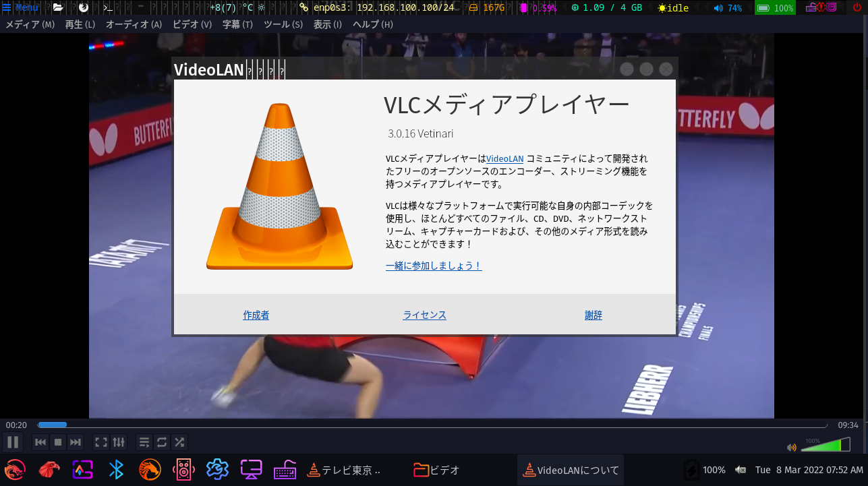Mute audio via VLC speaker icon

[792, 447]
